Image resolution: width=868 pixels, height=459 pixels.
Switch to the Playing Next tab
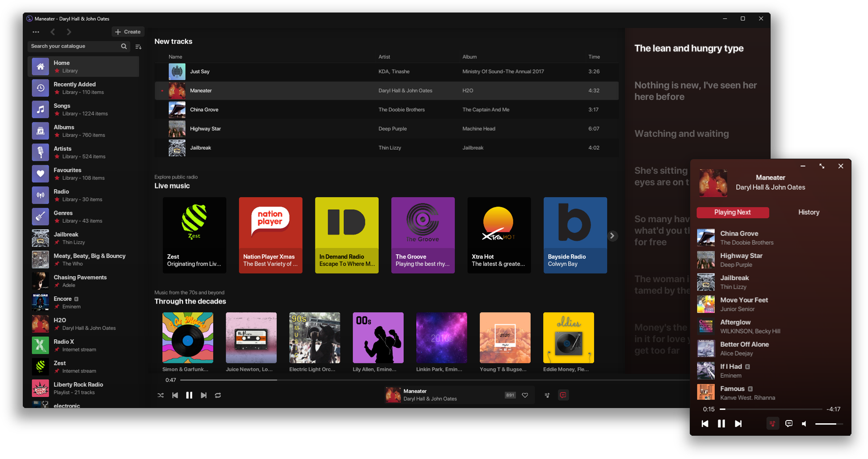click(733, 212)
